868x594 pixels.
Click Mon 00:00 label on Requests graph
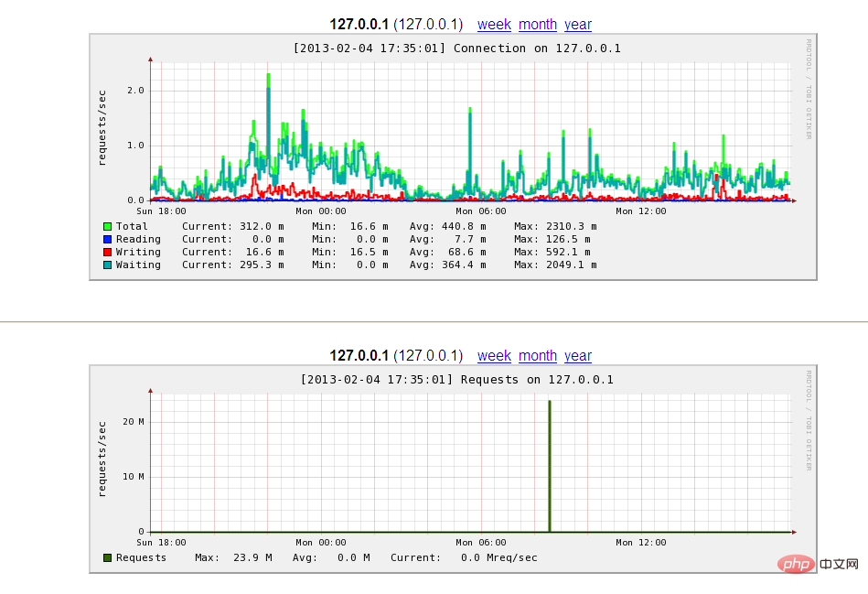[320, 543]
